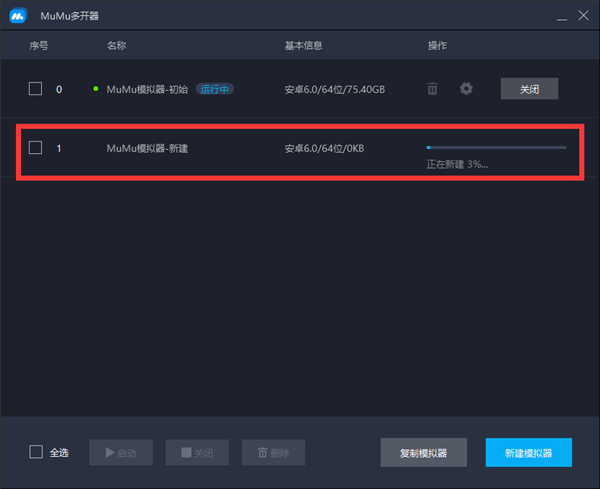Click the 名称 column header
The width and height of the screenshot is (600, 489).
click(116, 46)
